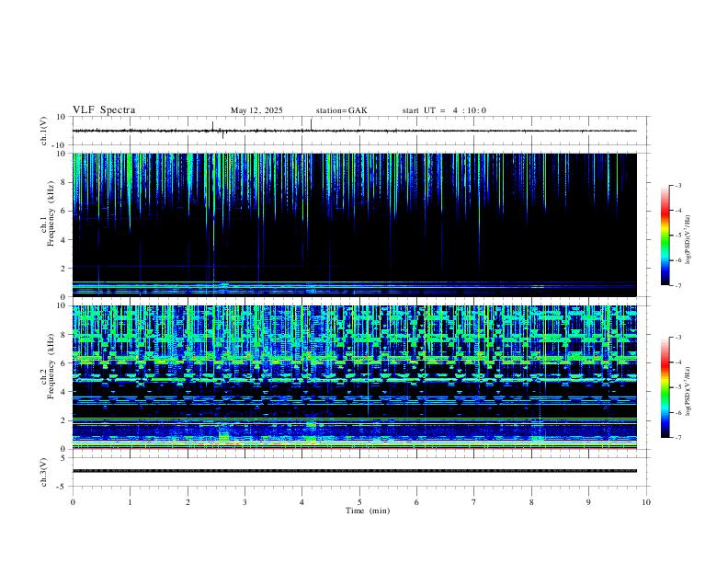Click the 'start UT = 4 :10: 0' text

click(x=444, y=110)
